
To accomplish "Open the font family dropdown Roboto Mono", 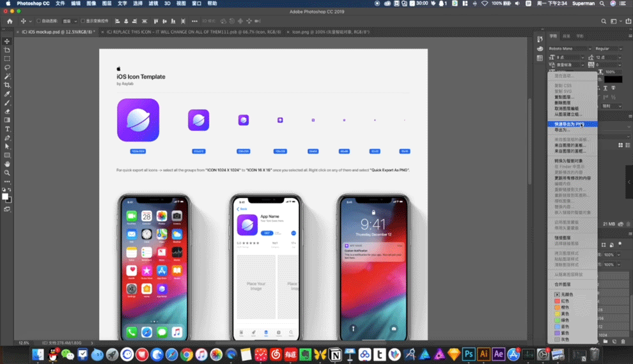I will tap(570, 49).
